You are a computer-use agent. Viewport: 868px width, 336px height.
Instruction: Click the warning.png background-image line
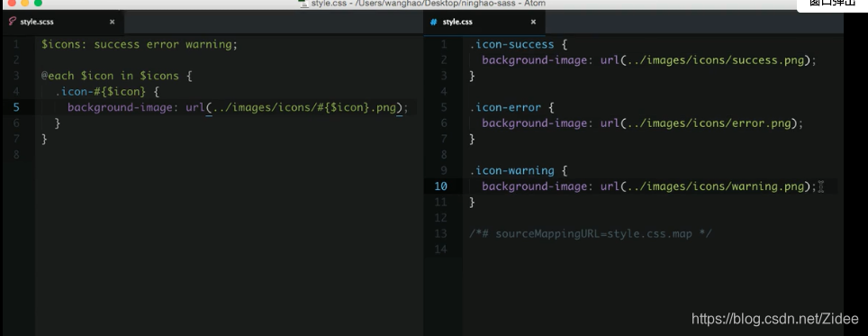click(649, 186)
